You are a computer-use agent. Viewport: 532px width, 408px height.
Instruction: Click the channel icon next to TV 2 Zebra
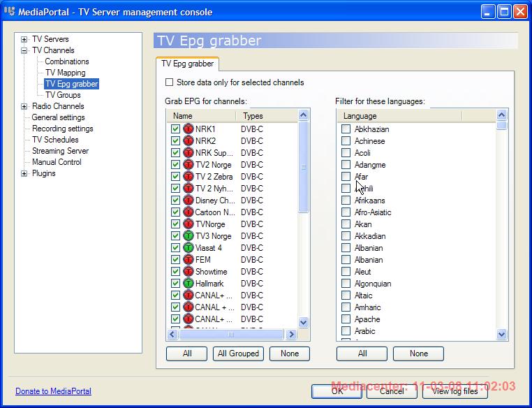pyautogui.click(x=189, y=177)
